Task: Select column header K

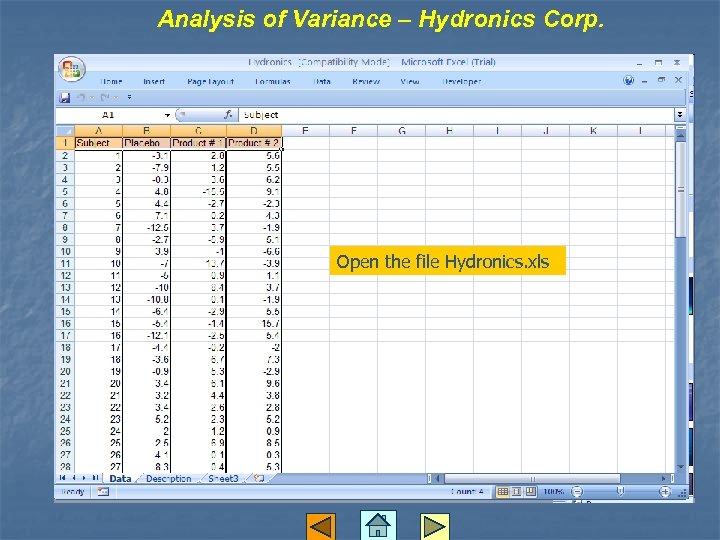Action: click(x=593, y=131)
